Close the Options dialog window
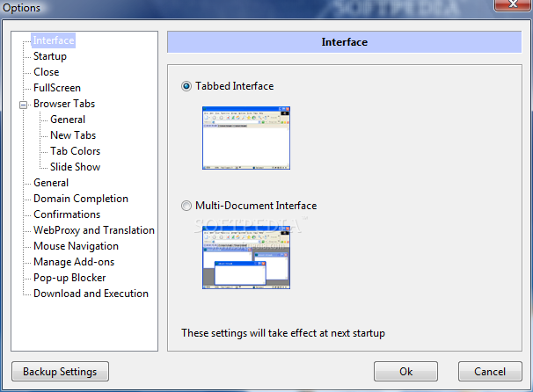The height and width of the screenshot is (392, 533). click(x=511, y=6)
